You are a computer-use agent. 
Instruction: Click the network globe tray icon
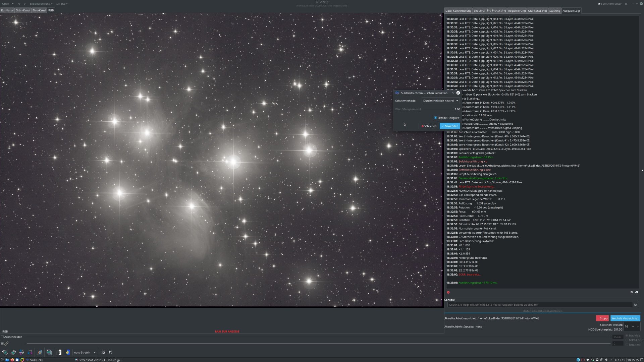578,360
